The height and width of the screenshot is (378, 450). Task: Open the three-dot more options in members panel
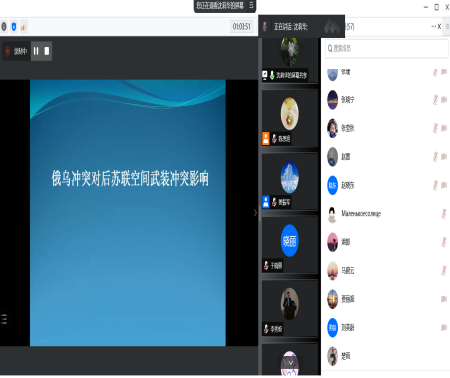pyautogui.click(x=433, y=26)
